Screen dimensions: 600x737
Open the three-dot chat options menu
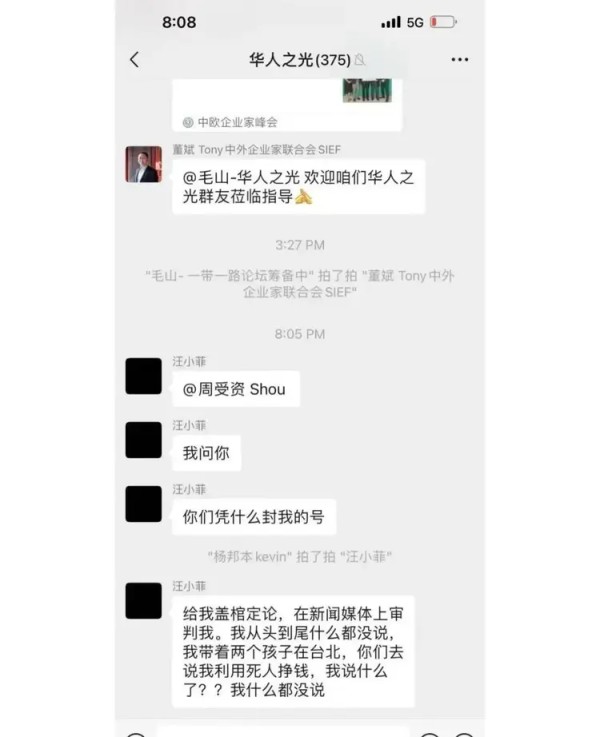click(x=460, y=60)
